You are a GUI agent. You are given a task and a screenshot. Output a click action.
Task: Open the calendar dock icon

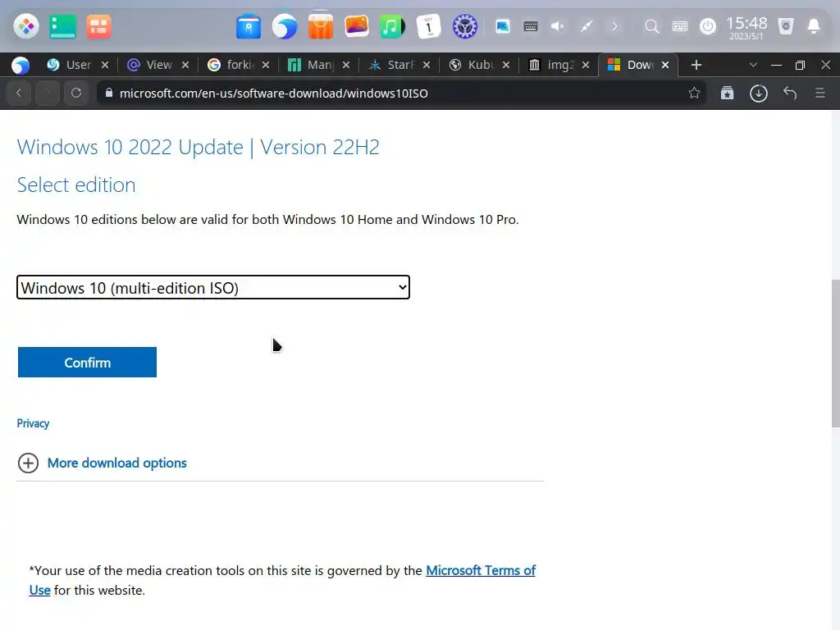coord(428,26)
